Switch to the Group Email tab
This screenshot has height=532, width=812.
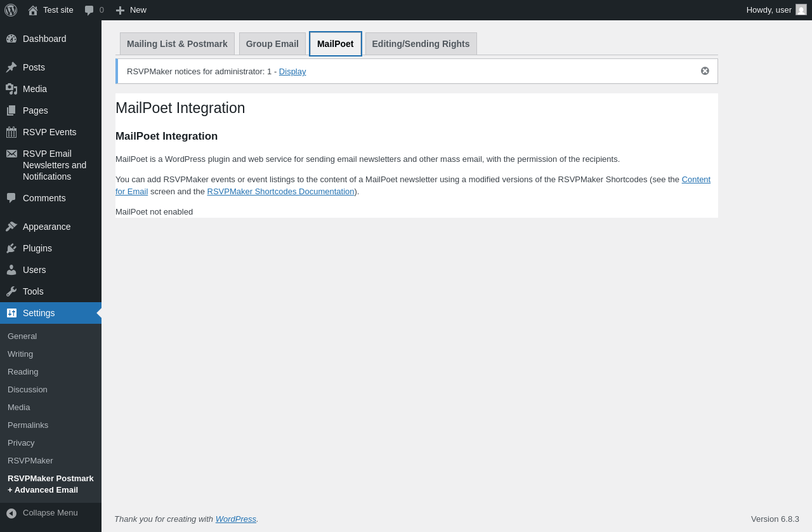click(x=272, y=44)
